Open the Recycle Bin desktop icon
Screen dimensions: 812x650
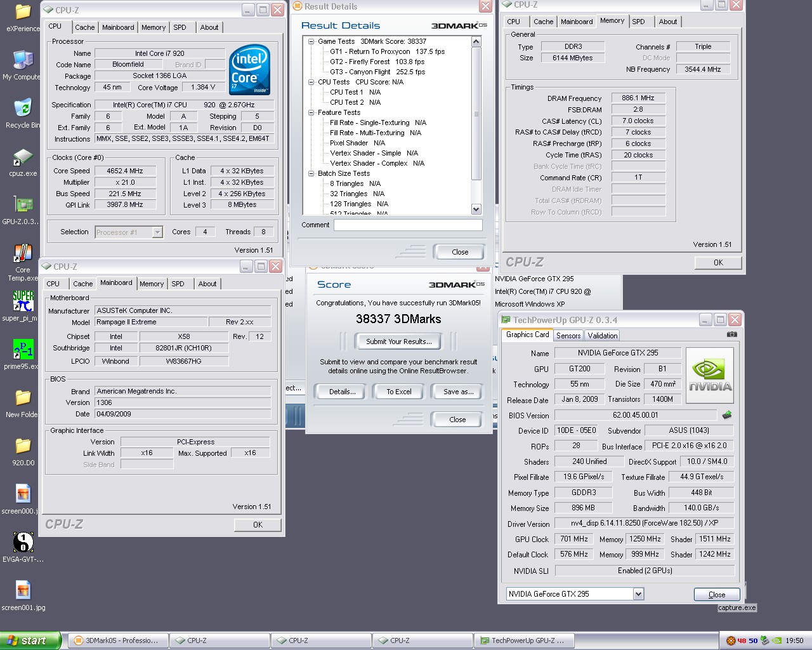[x=23, y=109]
